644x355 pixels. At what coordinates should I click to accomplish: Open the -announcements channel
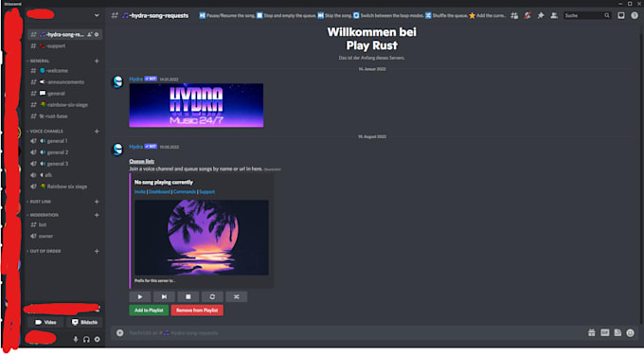[x=65, y=82]
